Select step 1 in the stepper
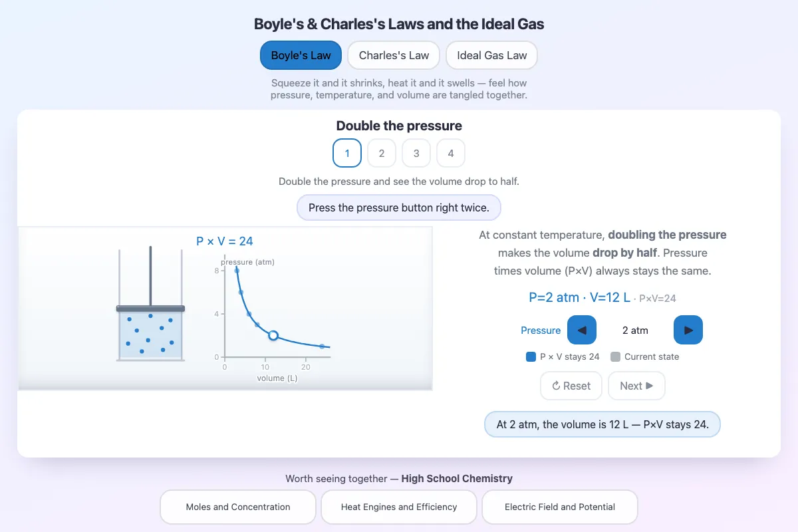This screenshot has width=798, height=532. pos(347,153)
